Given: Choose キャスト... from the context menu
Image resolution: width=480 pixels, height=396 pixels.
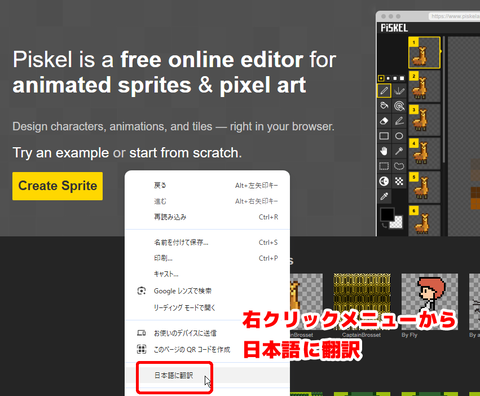Looking at the screenshot, I should 207,274.
